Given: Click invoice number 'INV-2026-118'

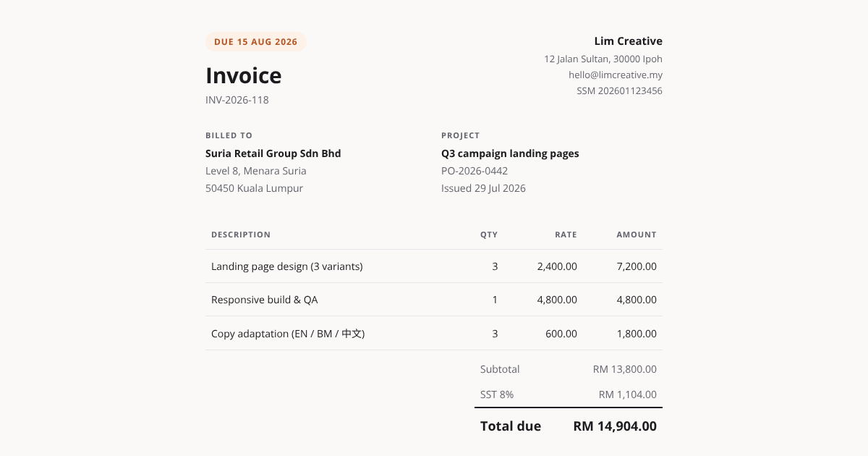Looking at the screenshot, I should click(237, 100).
